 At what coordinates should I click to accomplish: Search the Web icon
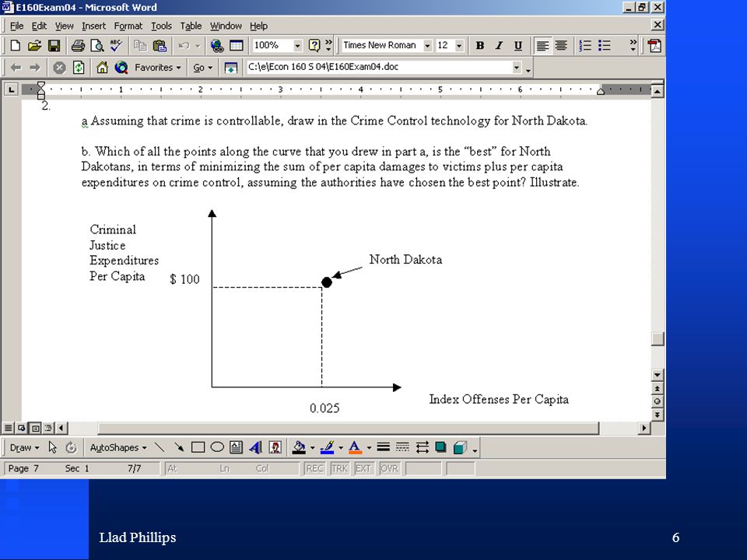click(x=121, y=68)
